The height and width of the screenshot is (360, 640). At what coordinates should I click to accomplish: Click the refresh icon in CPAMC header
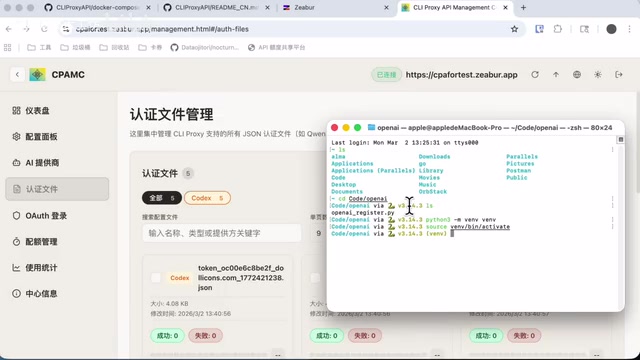point(535,75)
